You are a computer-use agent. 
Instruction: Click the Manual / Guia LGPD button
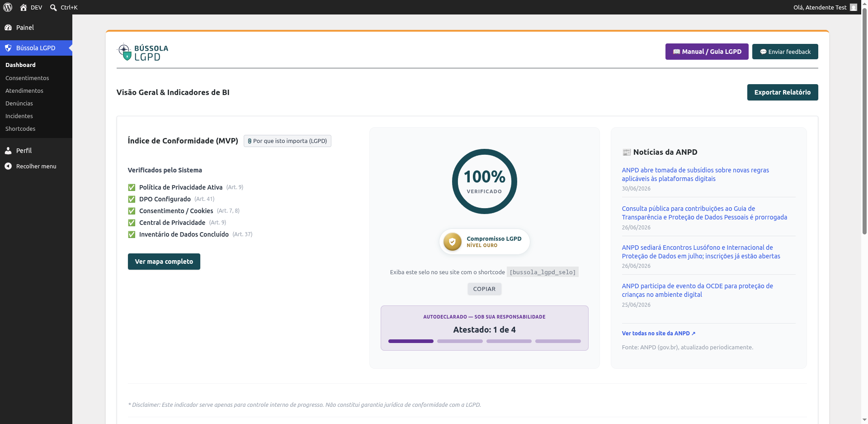[707, 52]
